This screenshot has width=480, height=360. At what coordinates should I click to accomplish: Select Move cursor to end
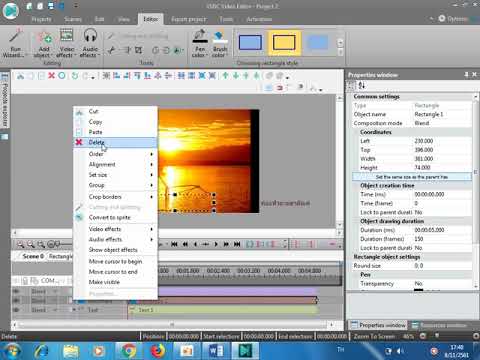pos(115,272)
